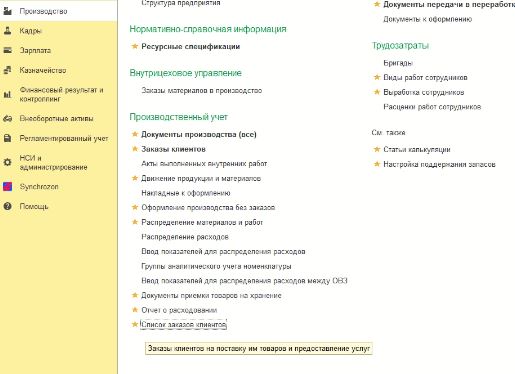Open the Внеоборотные активы section
The height and width of the screenshot is (374, 515).
[58, 119]
